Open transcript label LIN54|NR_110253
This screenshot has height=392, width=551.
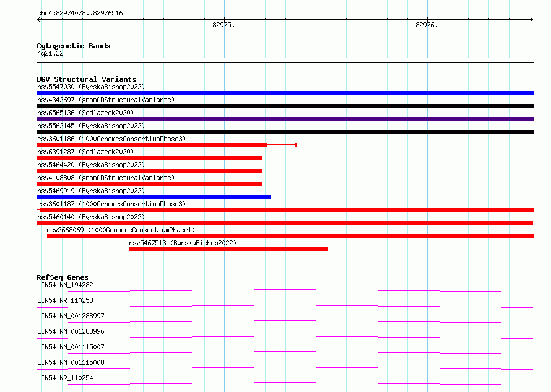click(65, 300)
